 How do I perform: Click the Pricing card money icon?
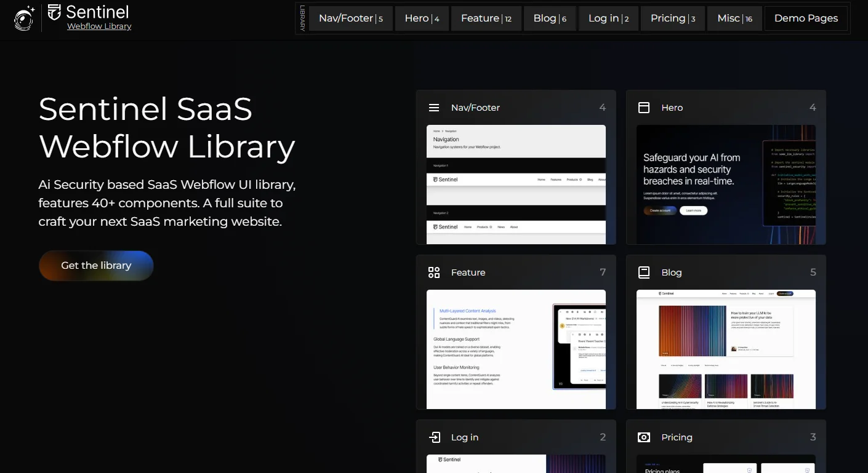click(644, 437)
